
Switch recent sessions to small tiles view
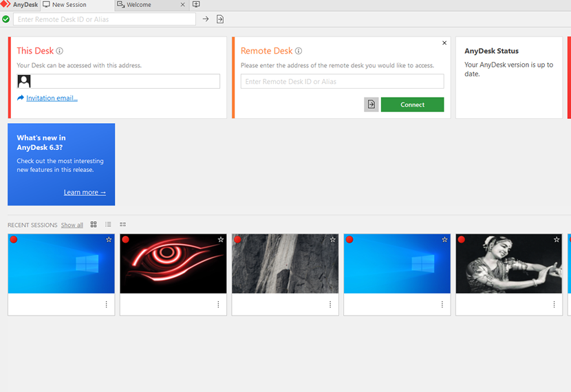click(122, 224)
